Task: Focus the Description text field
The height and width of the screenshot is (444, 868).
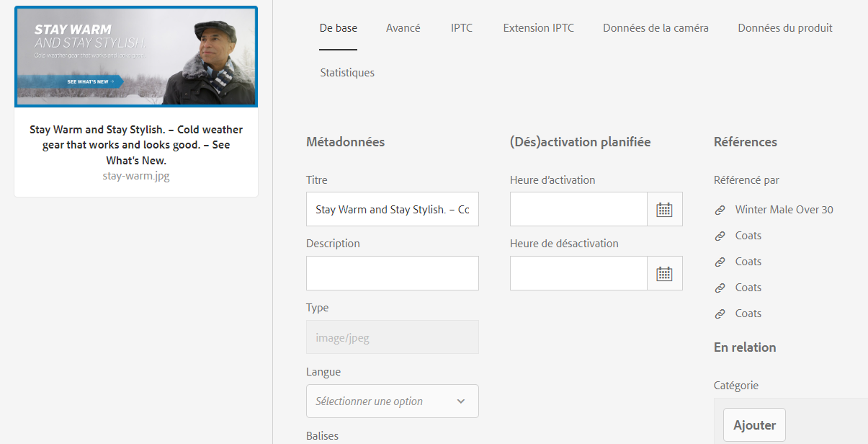Action: pyautogui.click(x=393, y=273)
